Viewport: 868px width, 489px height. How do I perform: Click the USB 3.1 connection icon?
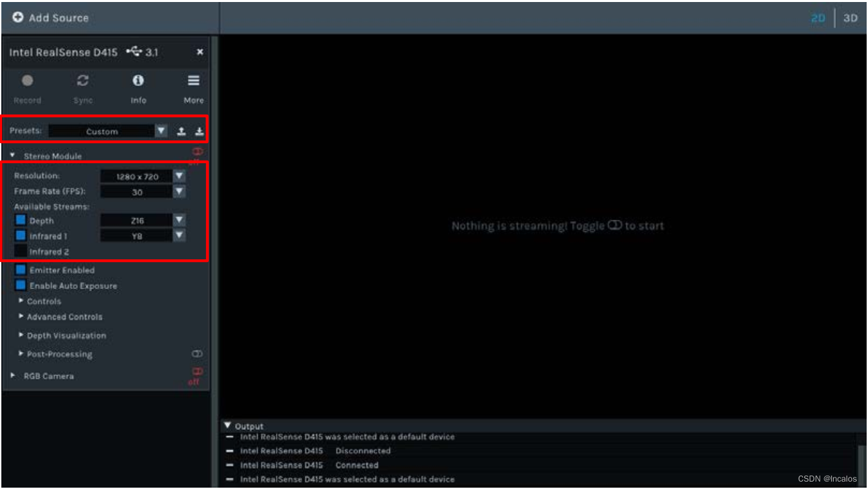133,52
